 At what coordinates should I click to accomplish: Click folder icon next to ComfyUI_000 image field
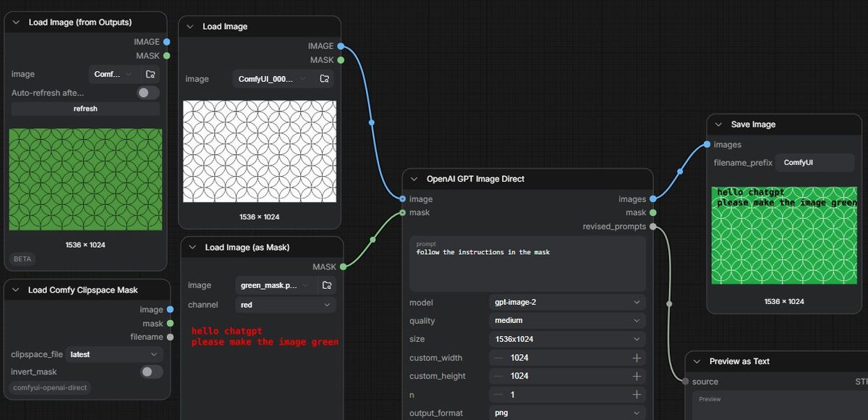click(x=325, y=79)
